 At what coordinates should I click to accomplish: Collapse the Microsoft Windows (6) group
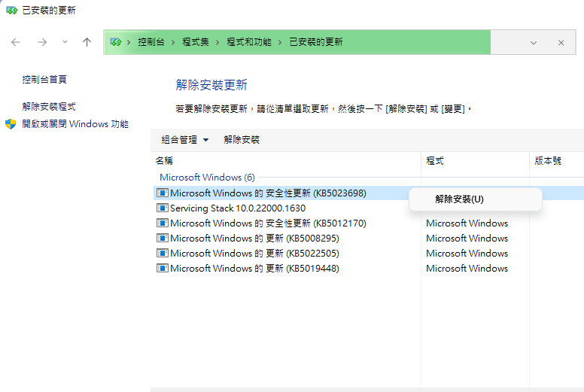click(207, 178)
